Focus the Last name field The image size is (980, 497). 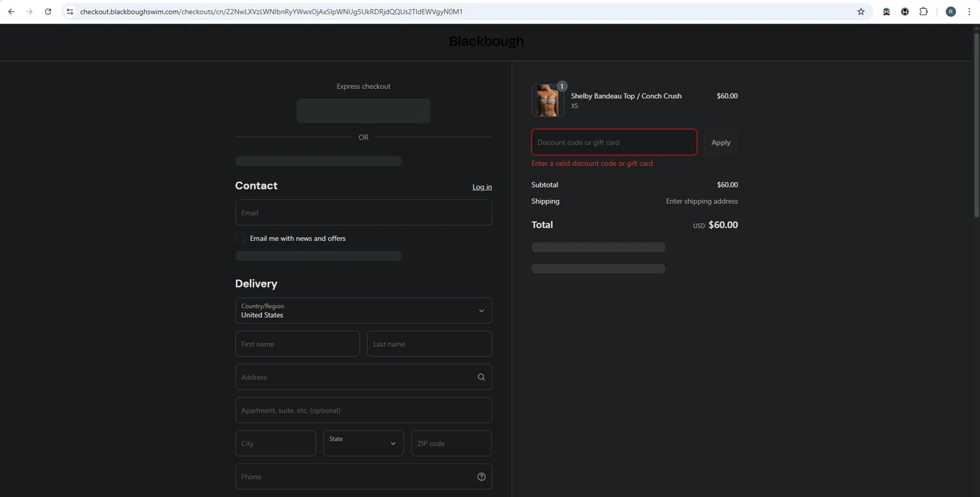(429, 344)
